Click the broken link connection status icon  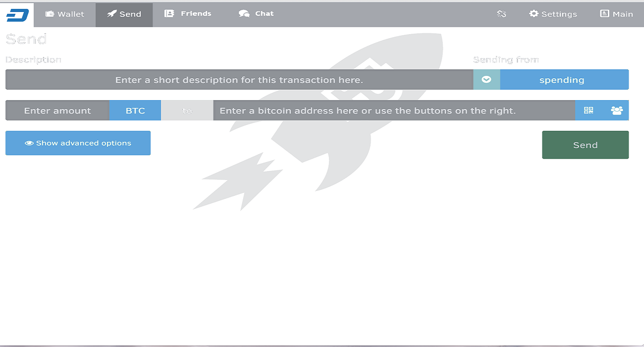(x=501, y=14)
